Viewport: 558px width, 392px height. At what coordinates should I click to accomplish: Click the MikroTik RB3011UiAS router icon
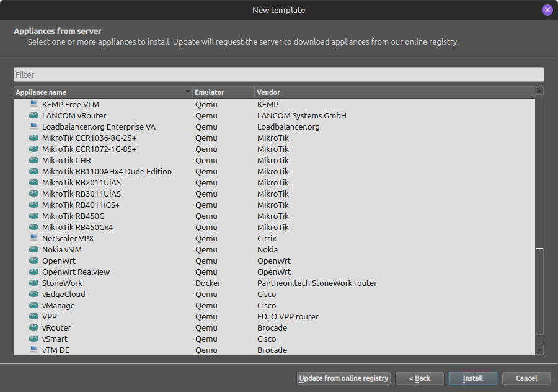(x=34, y=194)
